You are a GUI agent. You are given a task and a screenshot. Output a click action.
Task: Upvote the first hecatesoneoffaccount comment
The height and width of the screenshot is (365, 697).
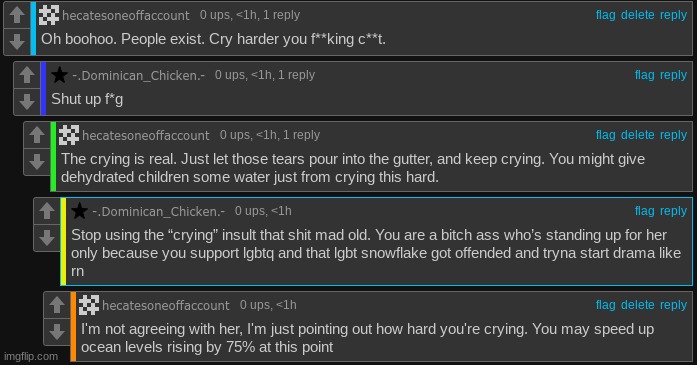pyautogui.click(x=17, y=15)
